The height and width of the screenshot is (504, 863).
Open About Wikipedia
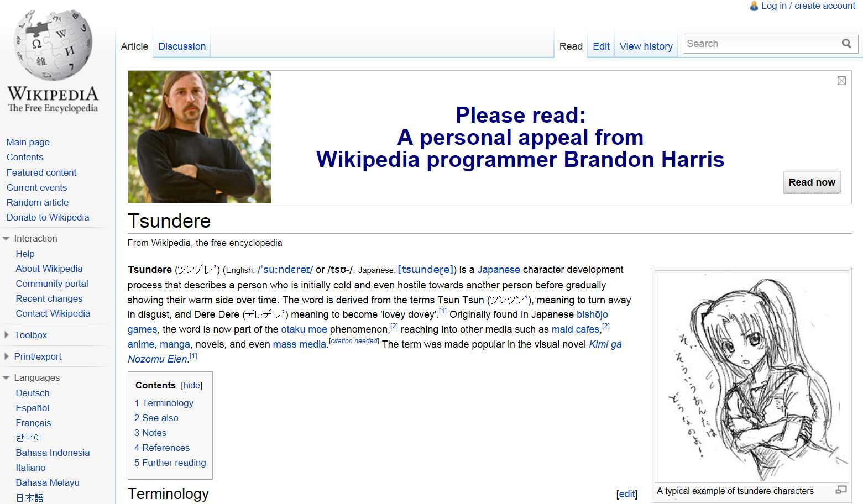tap(49, 269)
